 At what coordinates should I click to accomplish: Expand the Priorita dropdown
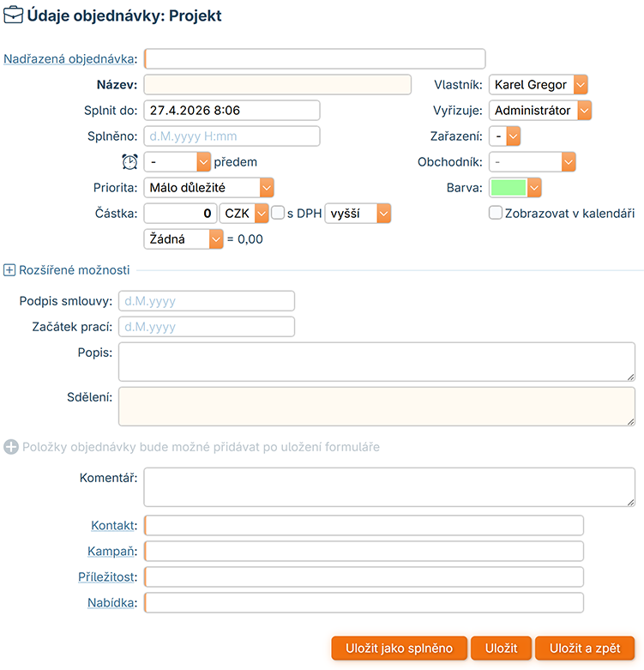[208, 187]
